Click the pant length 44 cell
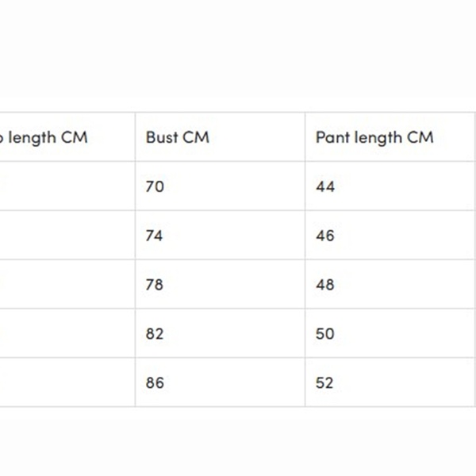Viewport: 476px width, 476px height. (x=325, y=186)
